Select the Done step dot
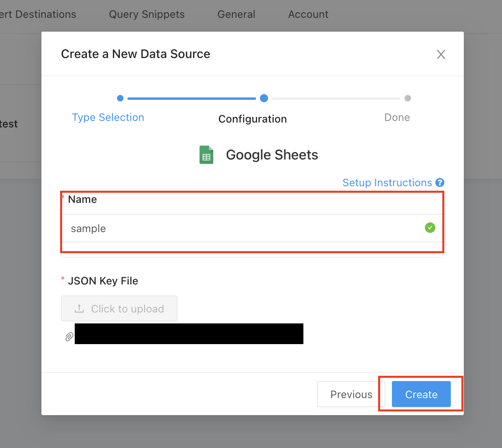This screenshot has width=502, height=448. (408, 98)
